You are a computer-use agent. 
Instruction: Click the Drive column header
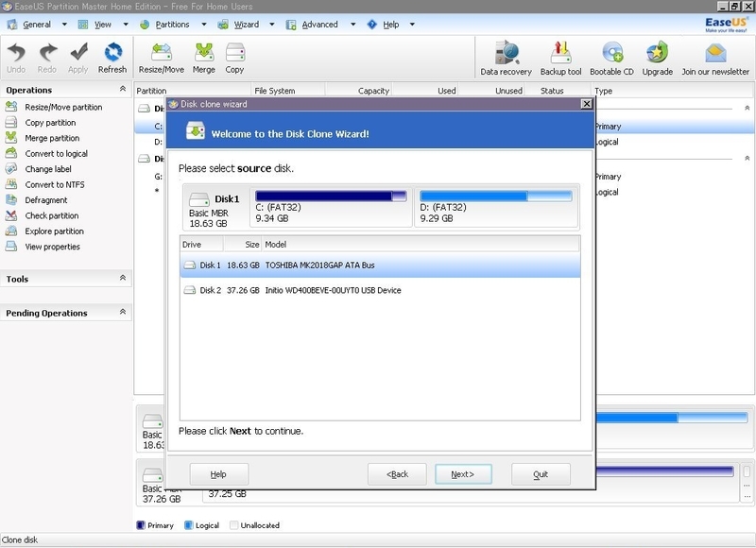201,245
